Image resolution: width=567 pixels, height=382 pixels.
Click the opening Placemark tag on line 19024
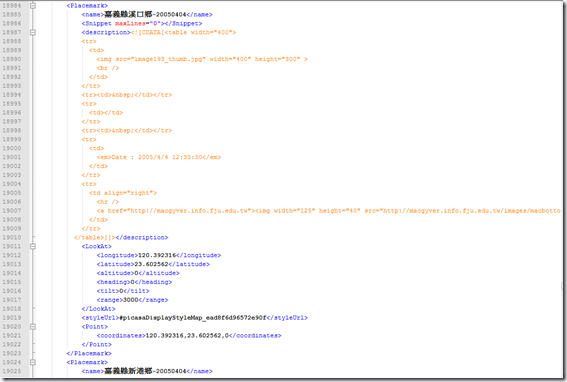[x=87, y=362]
